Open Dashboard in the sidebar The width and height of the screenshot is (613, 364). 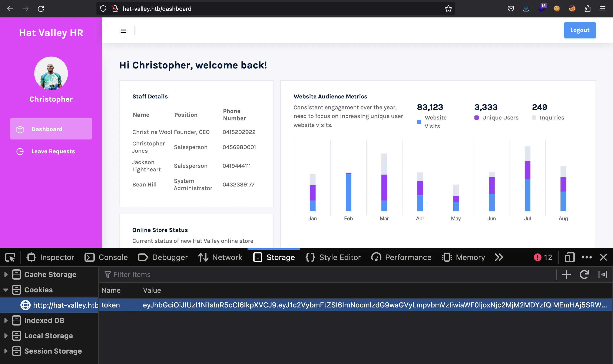click(51, 129)
